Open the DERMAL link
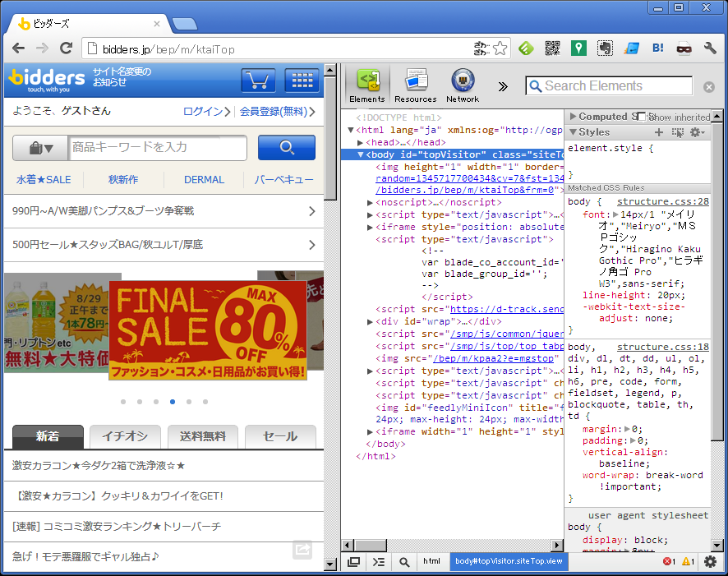The image size is (728, 576). [204, 180]
